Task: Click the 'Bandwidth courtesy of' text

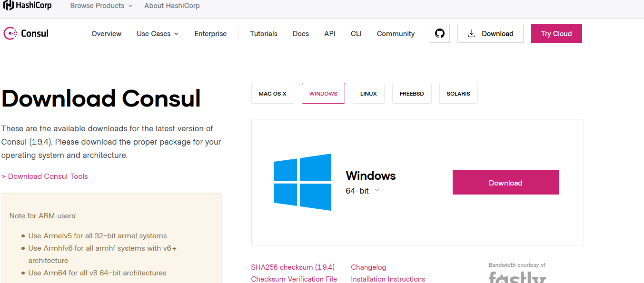Action: (x=517, y=265)
